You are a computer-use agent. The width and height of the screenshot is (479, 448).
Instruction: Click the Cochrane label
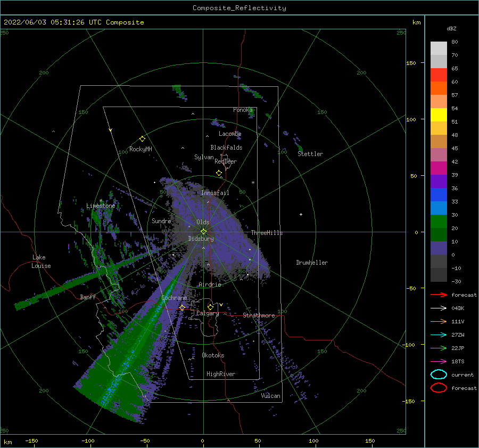coord(174,298)
